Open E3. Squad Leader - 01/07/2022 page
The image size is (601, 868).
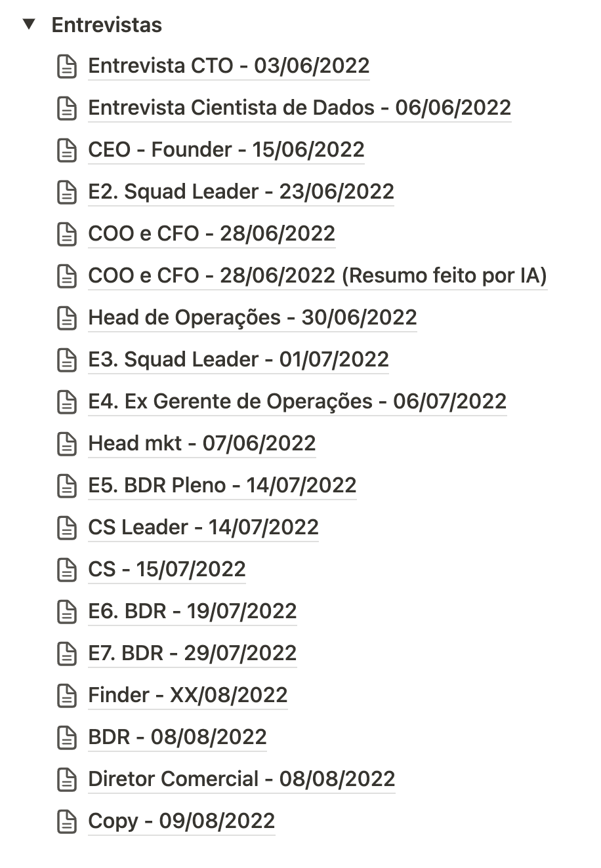238,360
